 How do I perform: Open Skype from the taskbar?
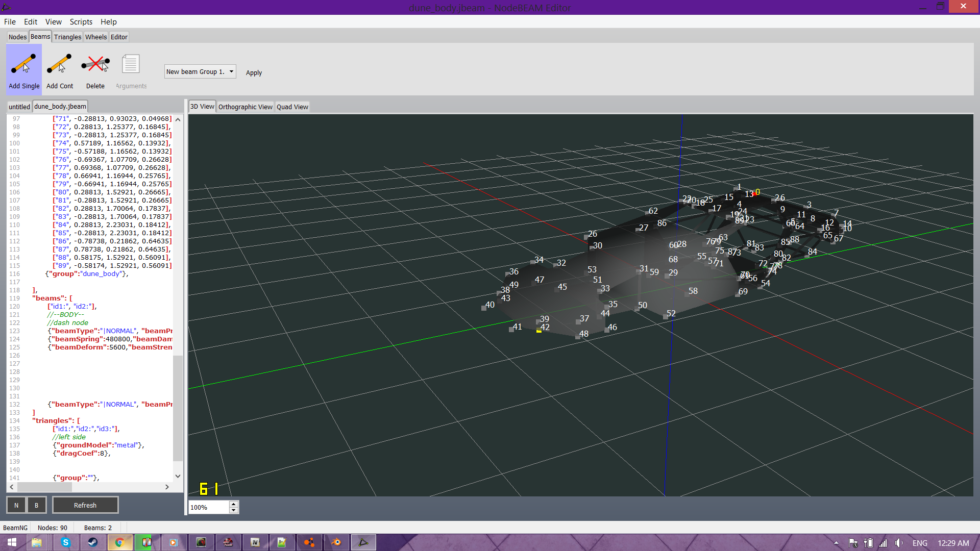pyautogui.click(x=65, y=542)
